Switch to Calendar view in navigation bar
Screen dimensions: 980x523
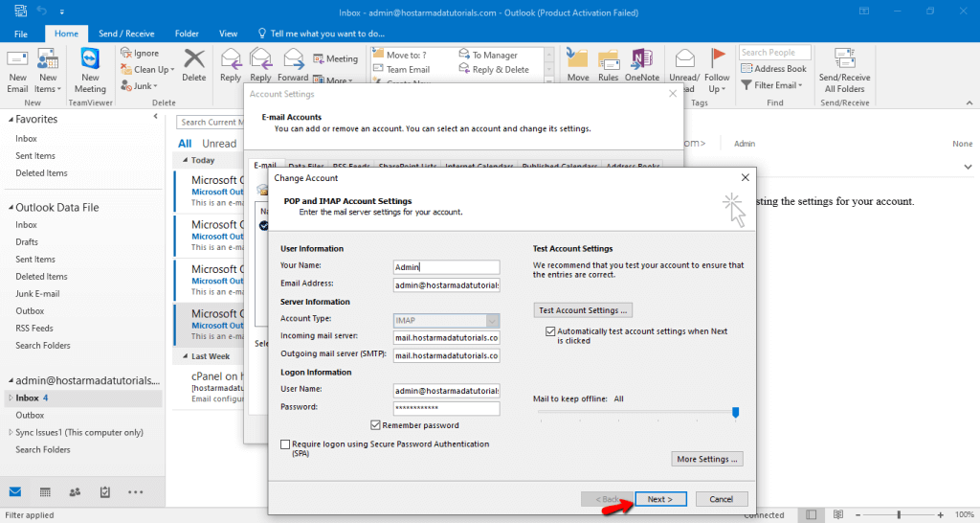pyautogui.click(x=45, y=492)
